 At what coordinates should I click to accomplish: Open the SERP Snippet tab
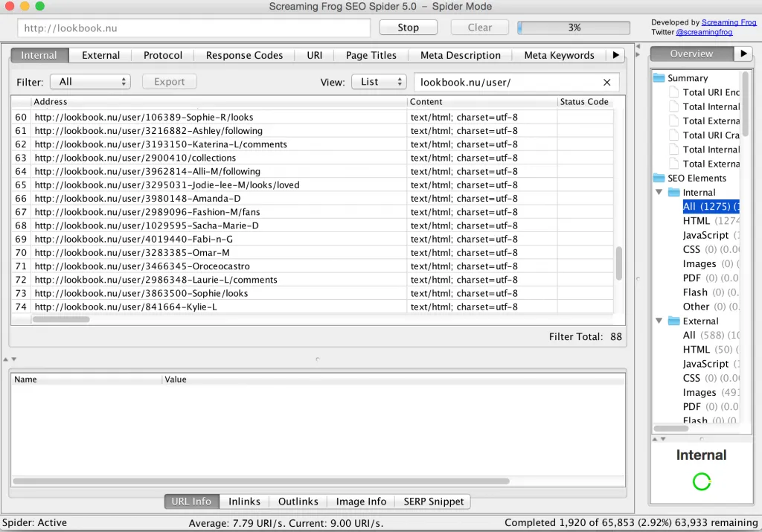(434, 501)
